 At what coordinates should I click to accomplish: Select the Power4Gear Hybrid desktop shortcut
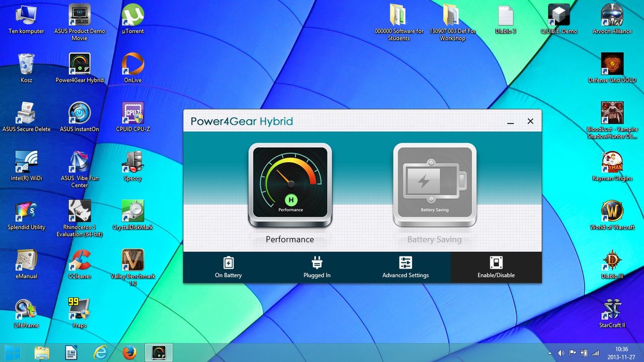pos(79,68)
